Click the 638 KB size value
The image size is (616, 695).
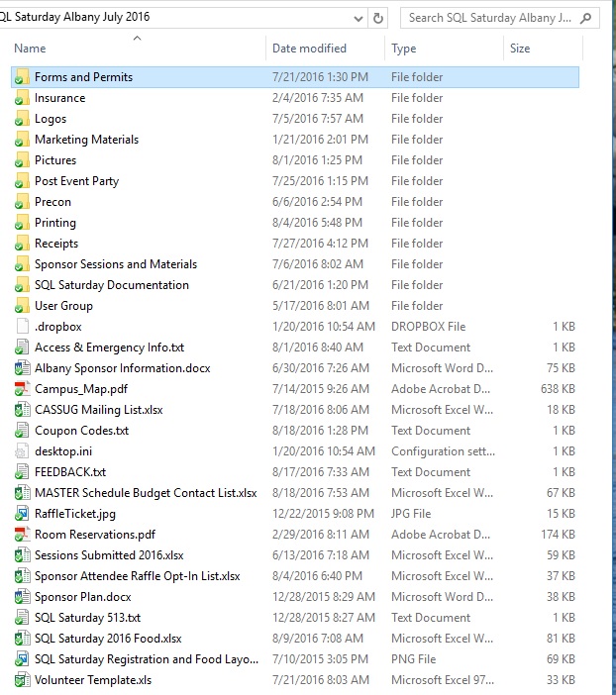tap(558, 389)
